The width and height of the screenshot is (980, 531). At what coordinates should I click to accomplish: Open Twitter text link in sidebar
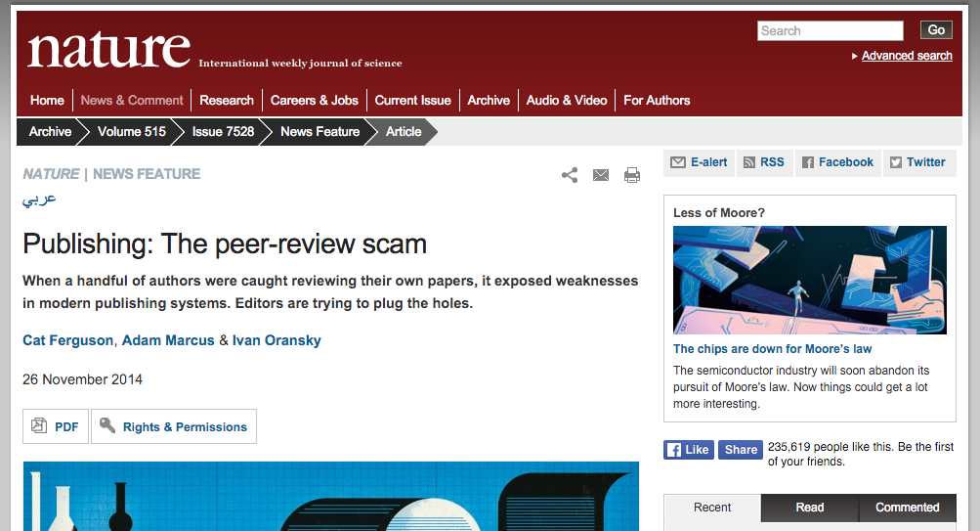point(925,162)
